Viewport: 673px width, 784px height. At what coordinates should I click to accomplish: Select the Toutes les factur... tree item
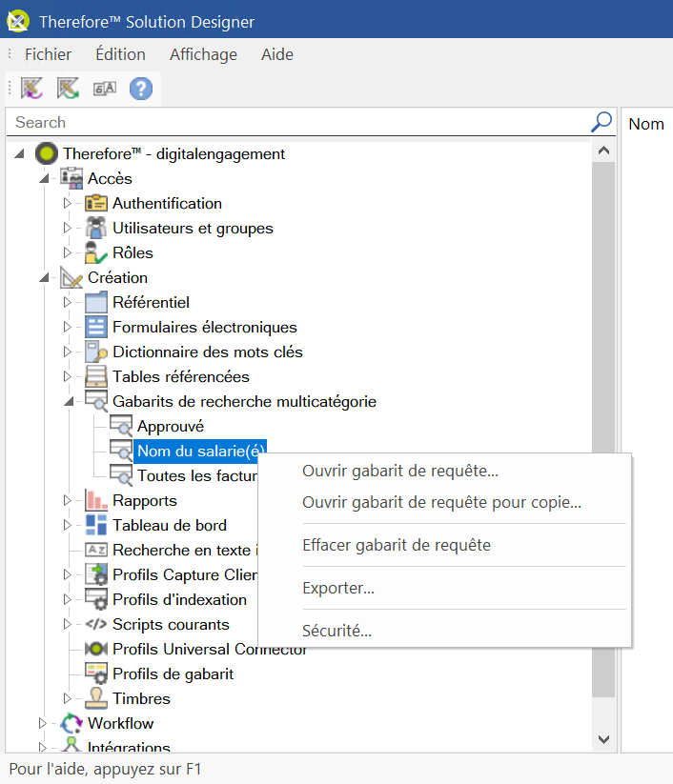pyautogui.click(x=197, y=475)
